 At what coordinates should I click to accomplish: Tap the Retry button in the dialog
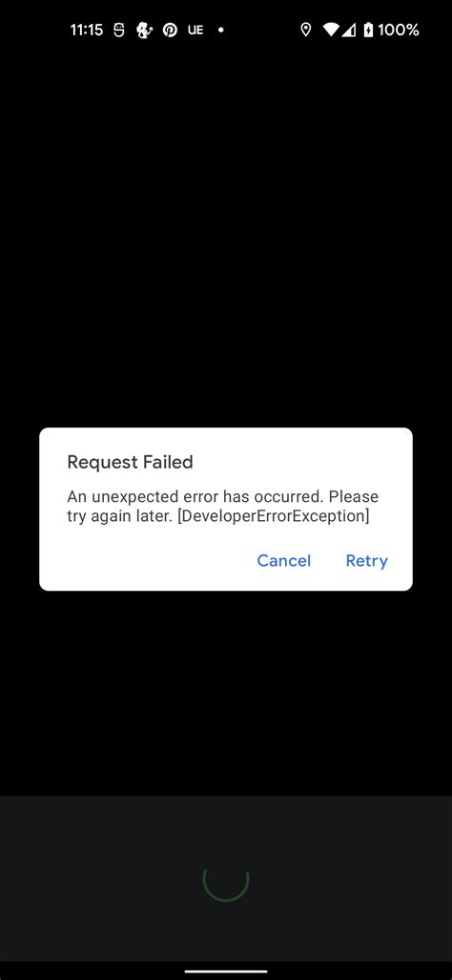click(366, 561)
